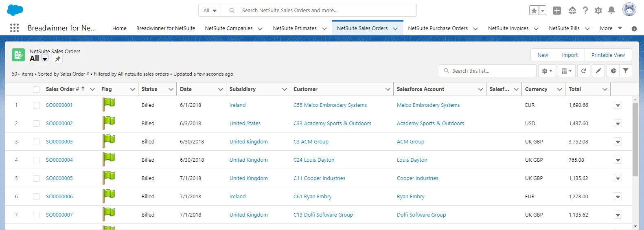
Task: Open search scope All dropdown
Action: coord(210,11)
